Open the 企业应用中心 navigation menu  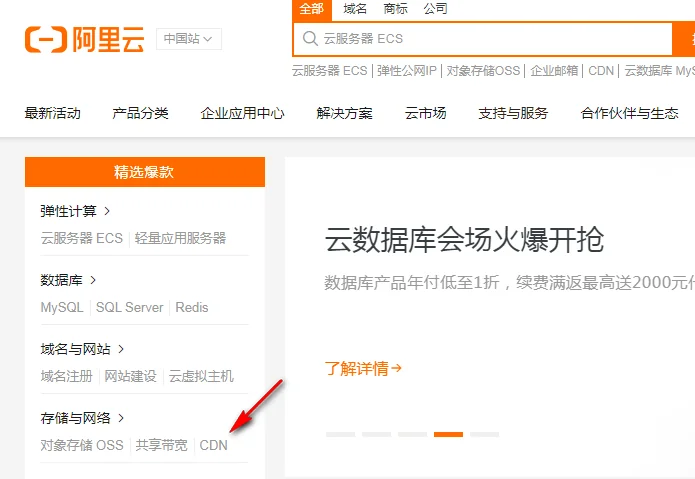(x=242, y=113)
